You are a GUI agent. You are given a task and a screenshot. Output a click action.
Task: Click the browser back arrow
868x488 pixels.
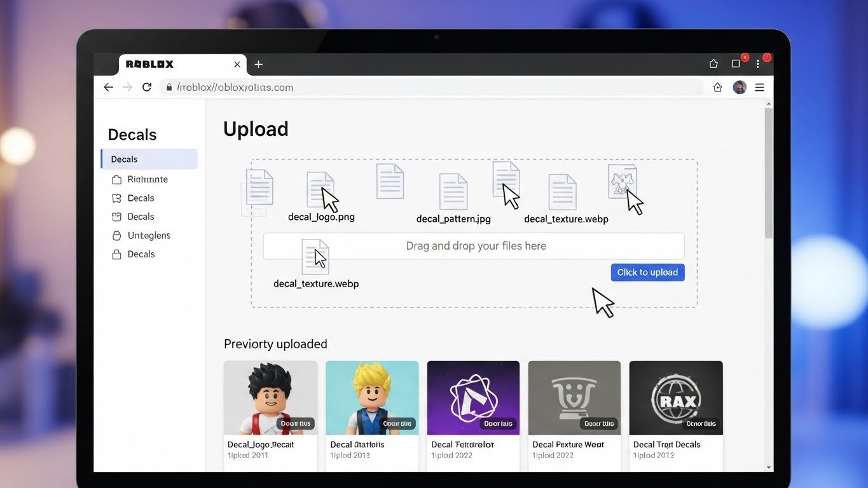pyautogui.click(x=108, y=87)
